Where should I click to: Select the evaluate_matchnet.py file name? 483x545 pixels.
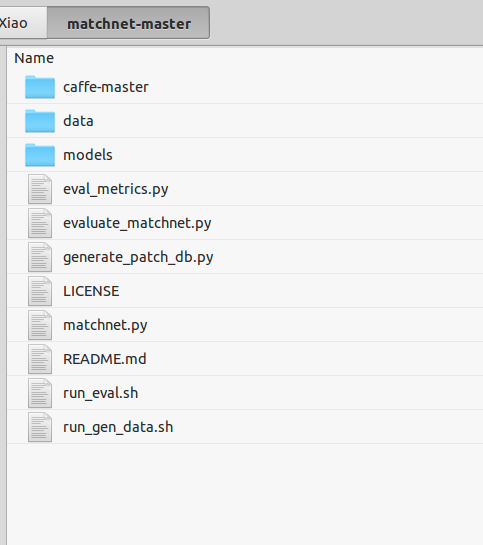(x=137, y=223)
